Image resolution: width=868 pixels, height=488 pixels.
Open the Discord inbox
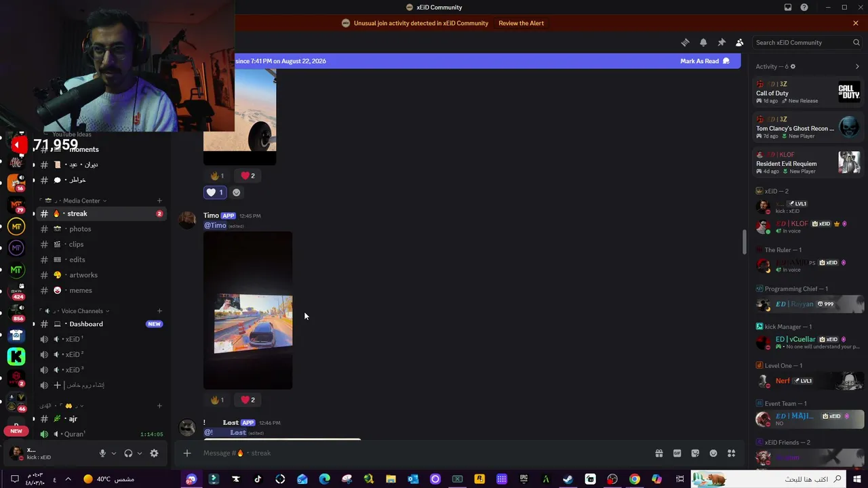click(788, 7)
